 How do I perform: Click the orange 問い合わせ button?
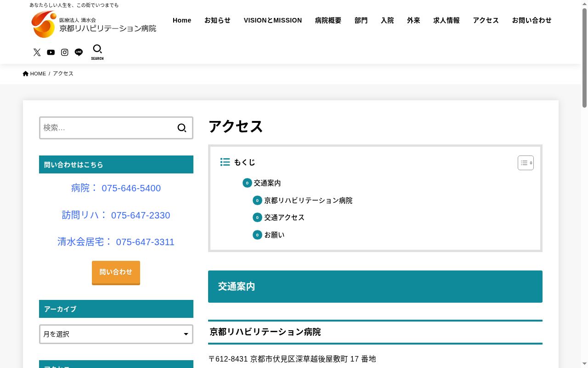click(x=116, y=272)
